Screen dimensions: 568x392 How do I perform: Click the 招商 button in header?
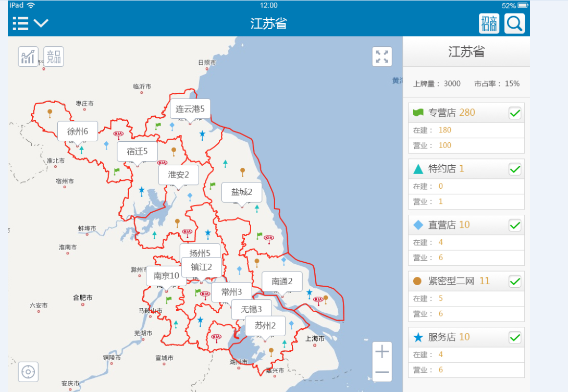point(489,23)
